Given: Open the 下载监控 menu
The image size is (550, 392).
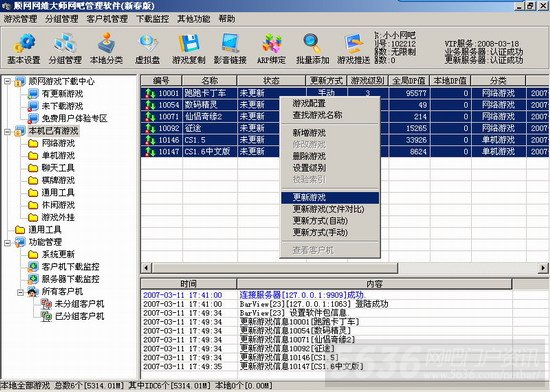Looking at the screenshot, I should tap(153, 19).
